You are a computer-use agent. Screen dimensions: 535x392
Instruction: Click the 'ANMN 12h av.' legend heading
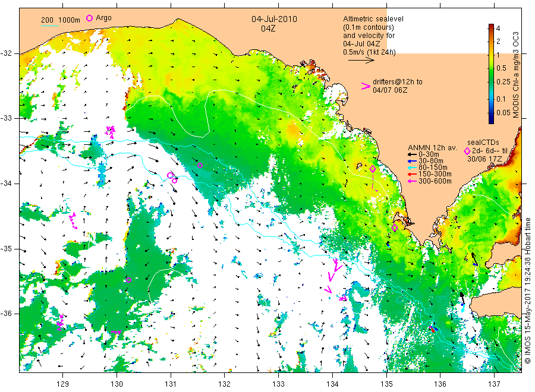coord(432,148)
